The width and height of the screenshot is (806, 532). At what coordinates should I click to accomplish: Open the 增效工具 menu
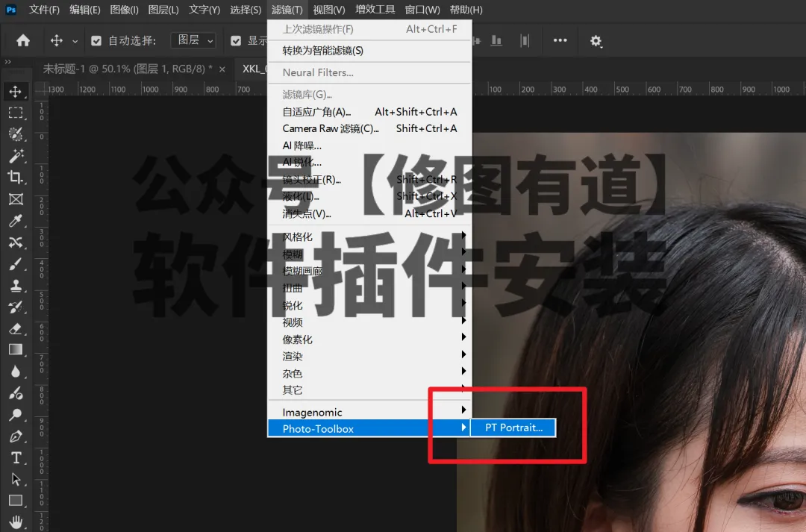pyautogui.click(x=375, y=10)
